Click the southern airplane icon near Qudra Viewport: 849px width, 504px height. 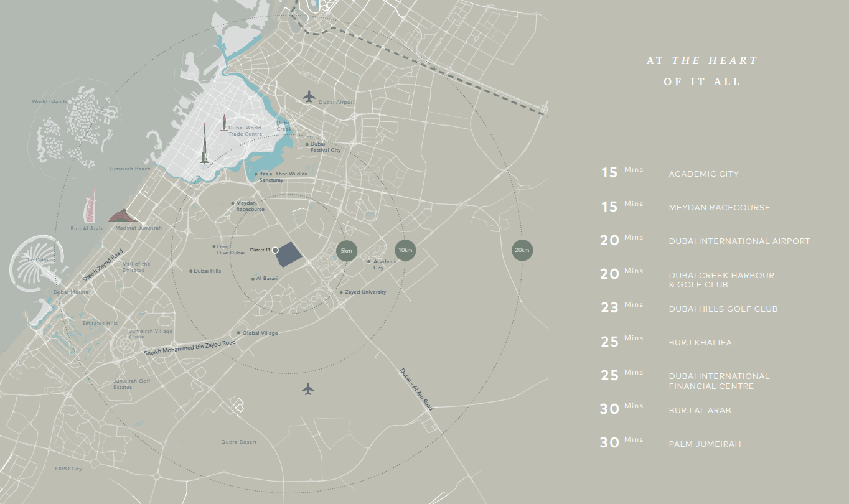point(308,389)
